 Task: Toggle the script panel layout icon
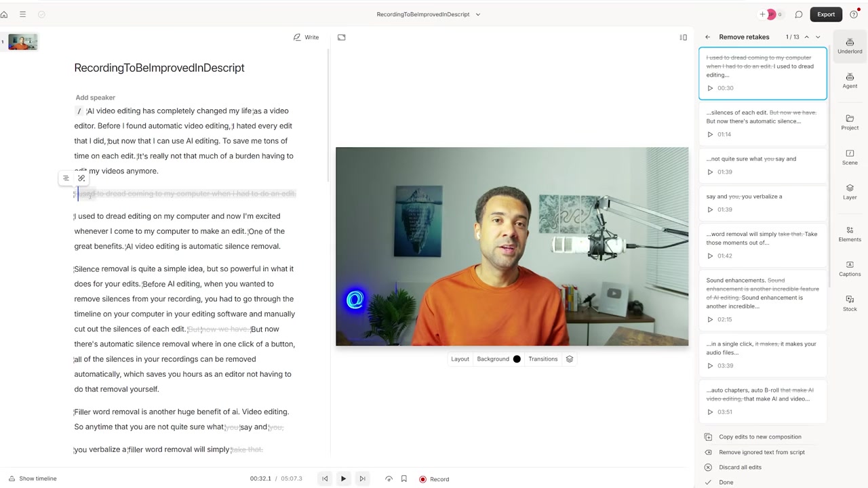pos(683,37)
